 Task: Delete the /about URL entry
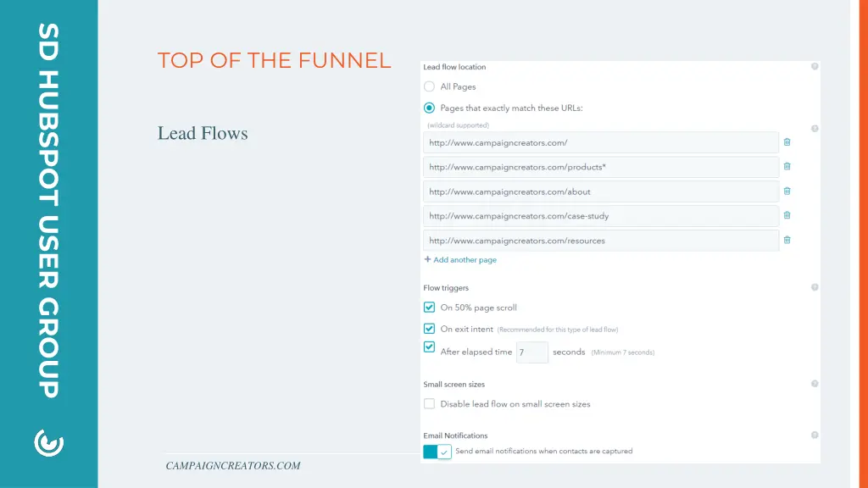pos(787,191)
